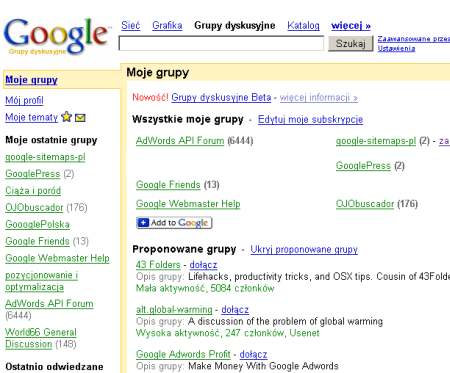
Task: Click Edytuj moje subskrypcje link
Action: click(310, 119)
